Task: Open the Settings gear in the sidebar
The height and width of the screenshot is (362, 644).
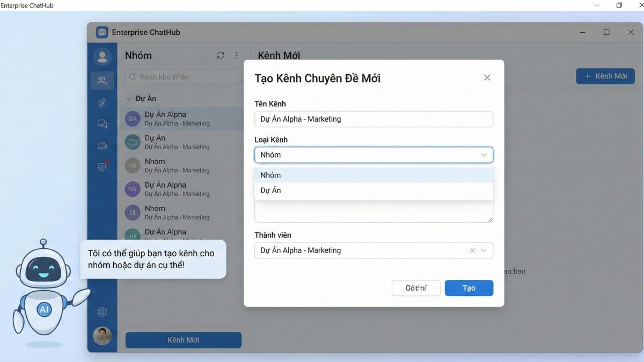Action: pyautogui.click(x=102, y=312)
